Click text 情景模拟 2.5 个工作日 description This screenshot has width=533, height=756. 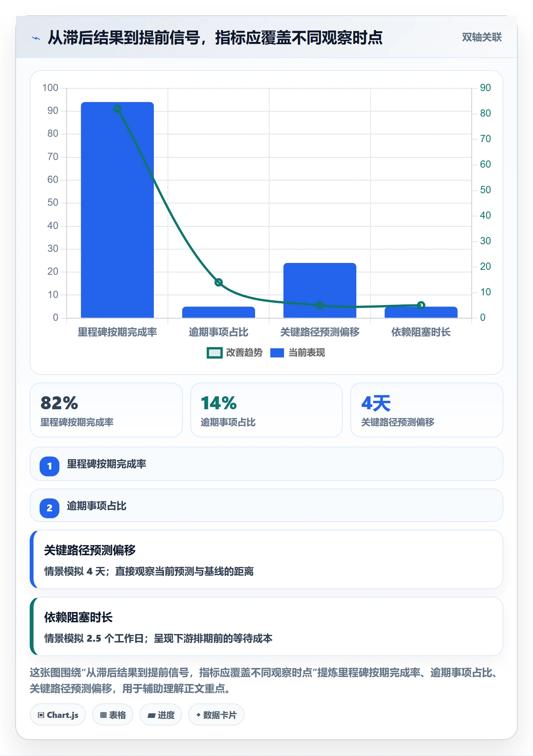(x=158, y=638)
